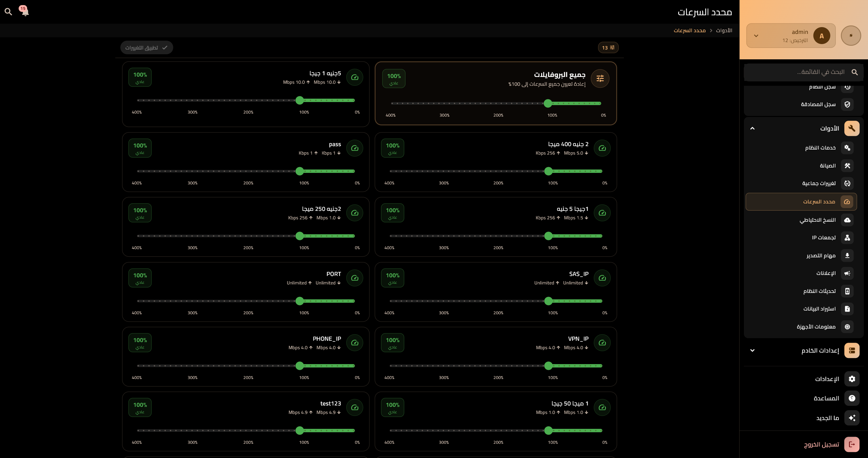Click the 100% badge on SAS_IP card
868x458 pixels.
(393, 278)
